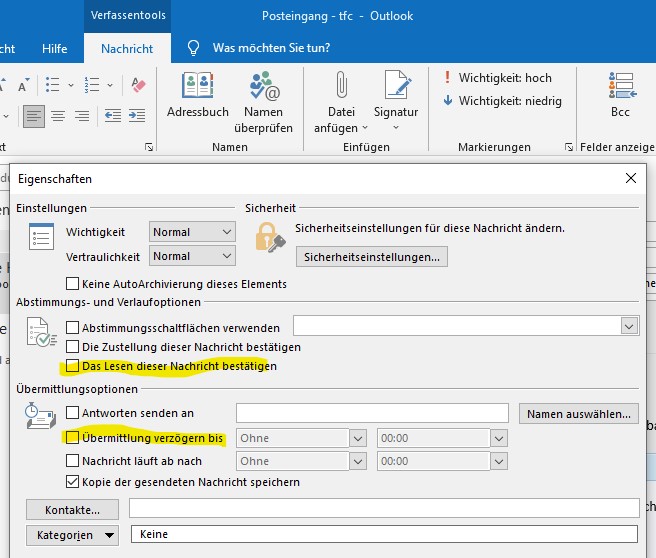Open expiry date dropdown

[x=358, y=461]
